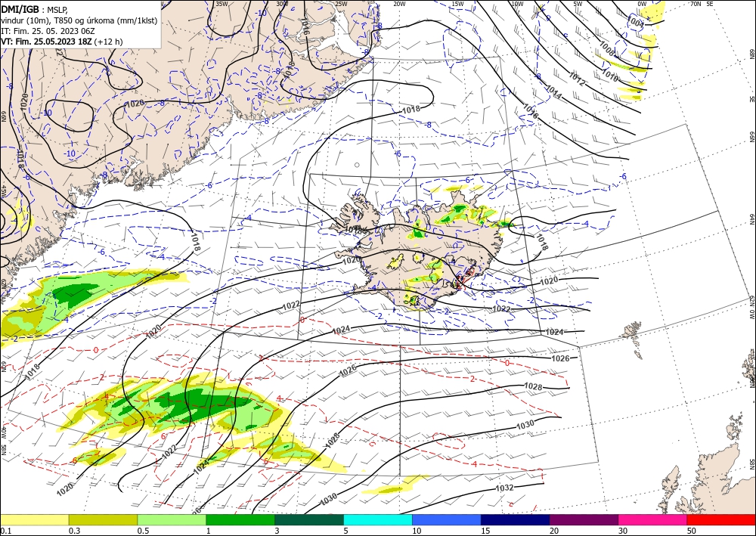This screenshot has height=536, width=756.
Task: Click the legend value "20"
Action: (x=554, y=531)
